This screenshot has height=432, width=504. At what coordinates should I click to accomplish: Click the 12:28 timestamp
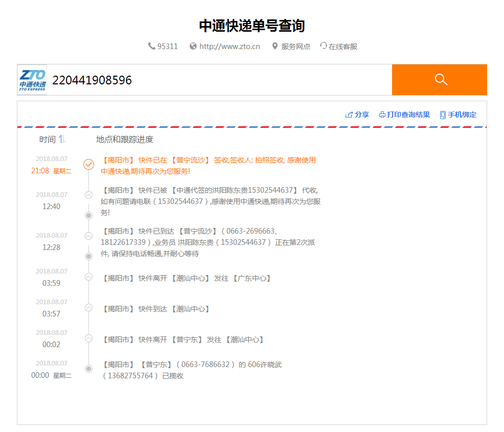pos(52,247)
